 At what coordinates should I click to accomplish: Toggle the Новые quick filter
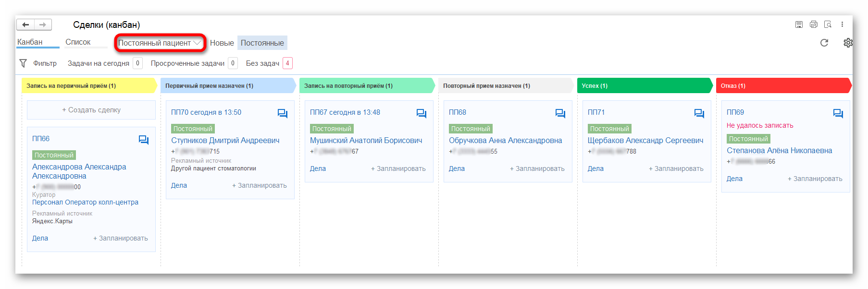coord(222,43)
